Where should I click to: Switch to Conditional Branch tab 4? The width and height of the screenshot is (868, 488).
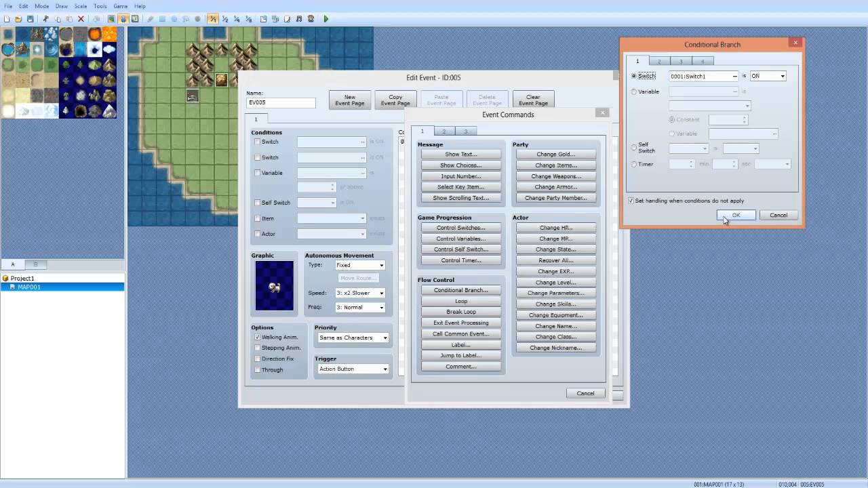703,61
